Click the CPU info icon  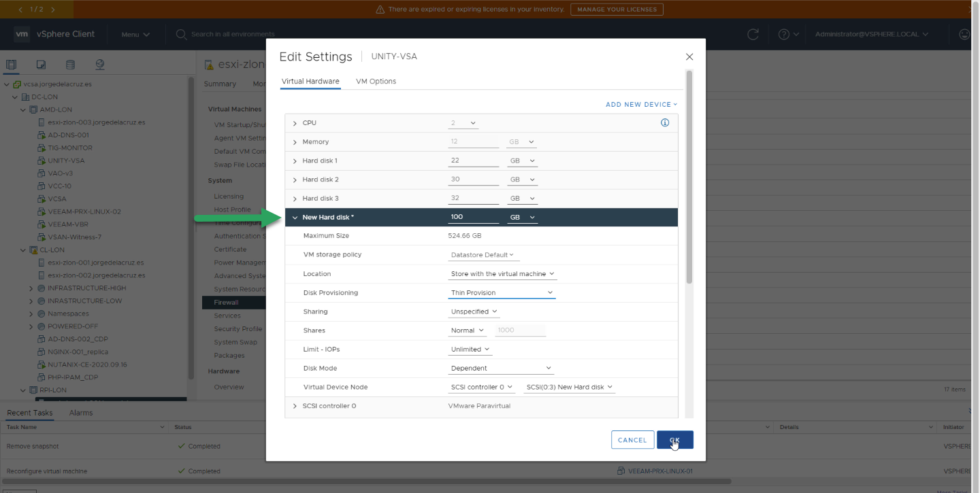coord(665,123)
